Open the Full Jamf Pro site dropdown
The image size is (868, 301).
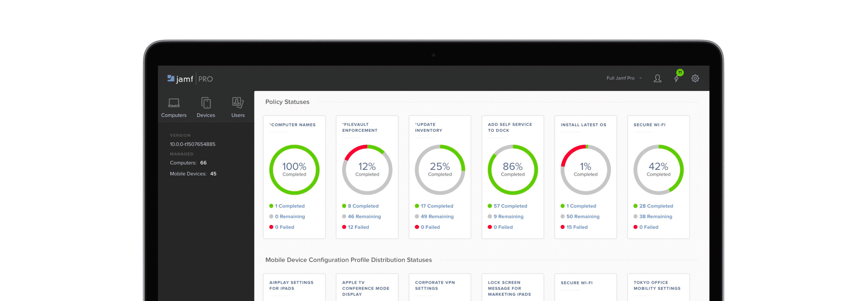[624, 78]
